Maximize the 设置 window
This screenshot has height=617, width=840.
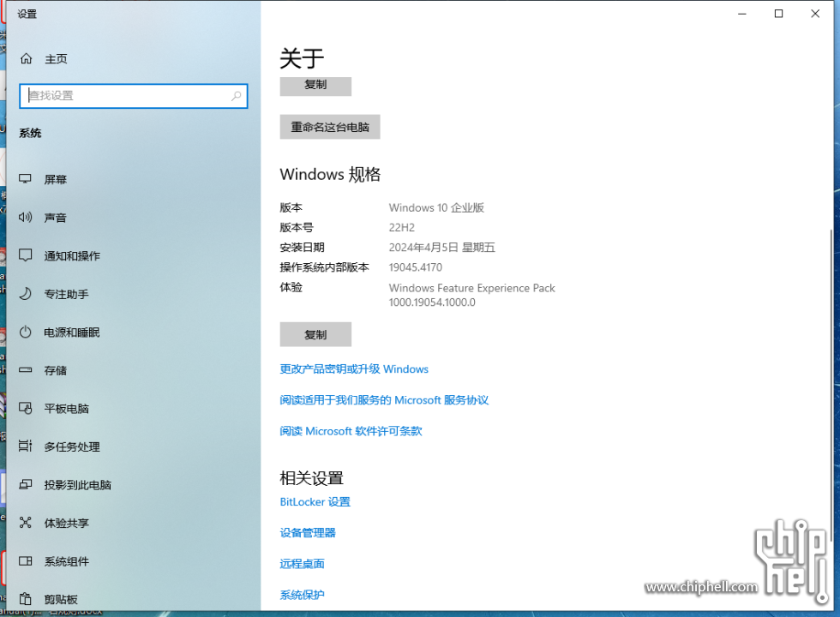[778, 14]
